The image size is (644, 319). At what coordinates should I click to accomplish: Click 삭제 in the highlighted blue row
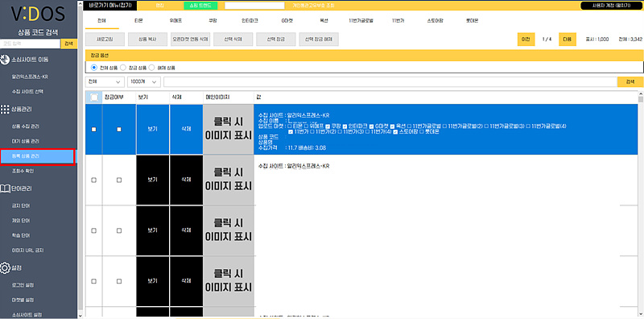coord(186,130)
